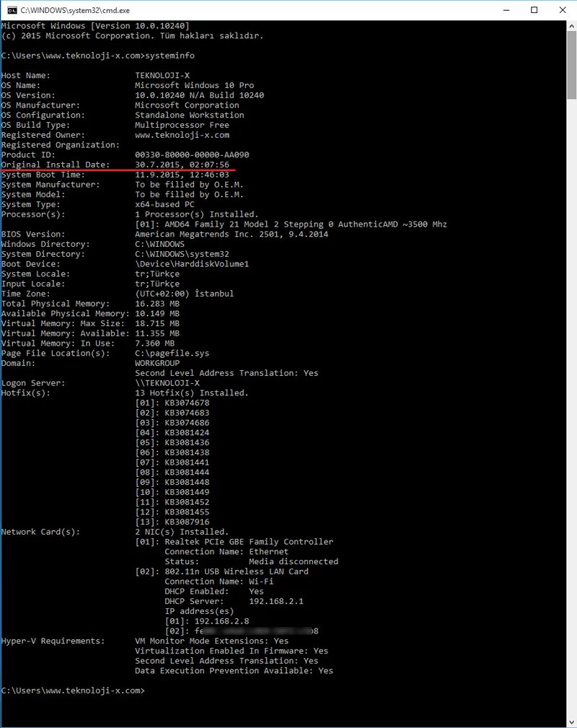Click the cmd.exe icon in title bar
The width and height of the screenshot is (577, 728).
(12, 10)
